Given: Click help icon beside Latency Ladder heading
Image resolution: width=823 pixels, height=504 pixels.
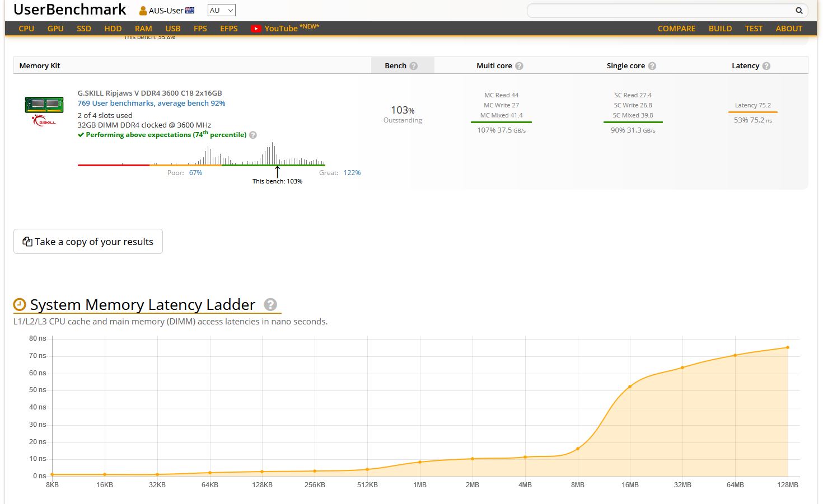Looking at the screenshot, I should click(270, 304).
